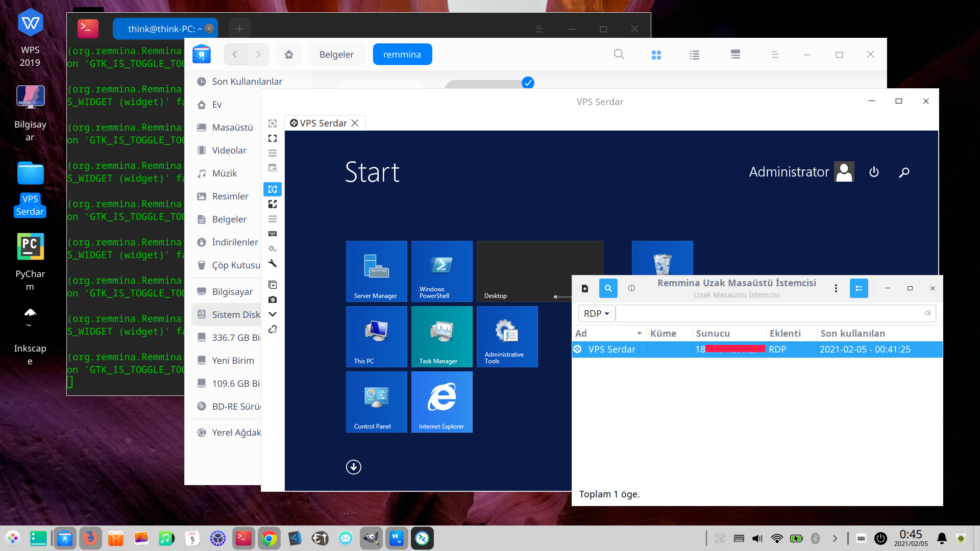Switch file manager to icon grid view
The width and height of the screenshot is (980, 551).
[x=656, y=55]
